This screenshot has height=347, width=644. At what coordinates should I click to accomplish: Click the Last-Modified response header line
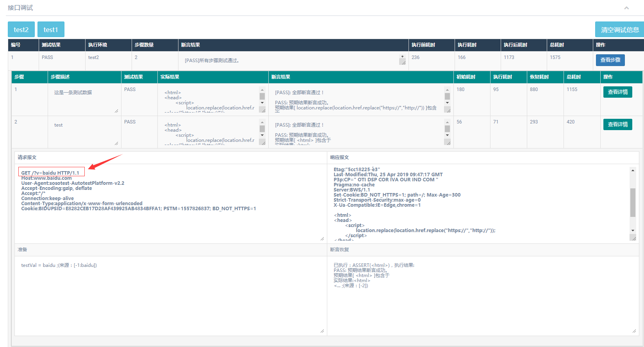pyautogui.click(x=388, y=175)
